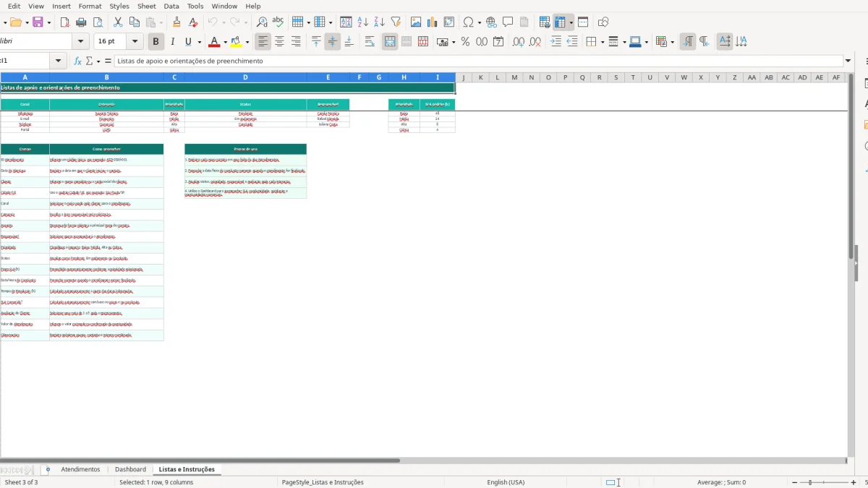Click the zoom out minus button

tap(794, 482)
